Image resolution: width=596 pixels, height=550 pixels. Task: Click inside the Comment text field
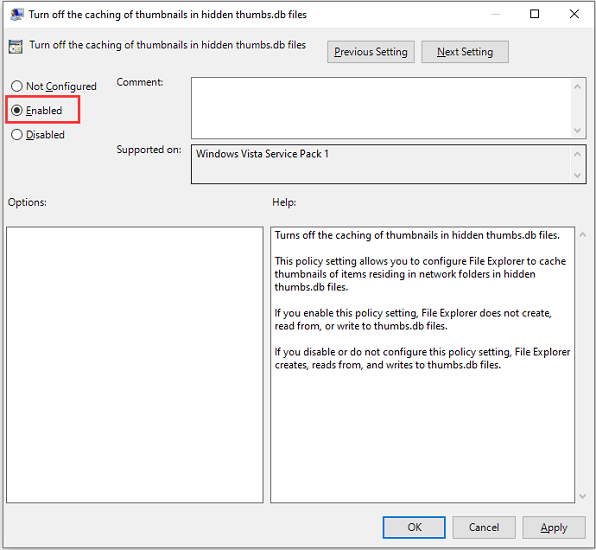click(x=381, y=108)
